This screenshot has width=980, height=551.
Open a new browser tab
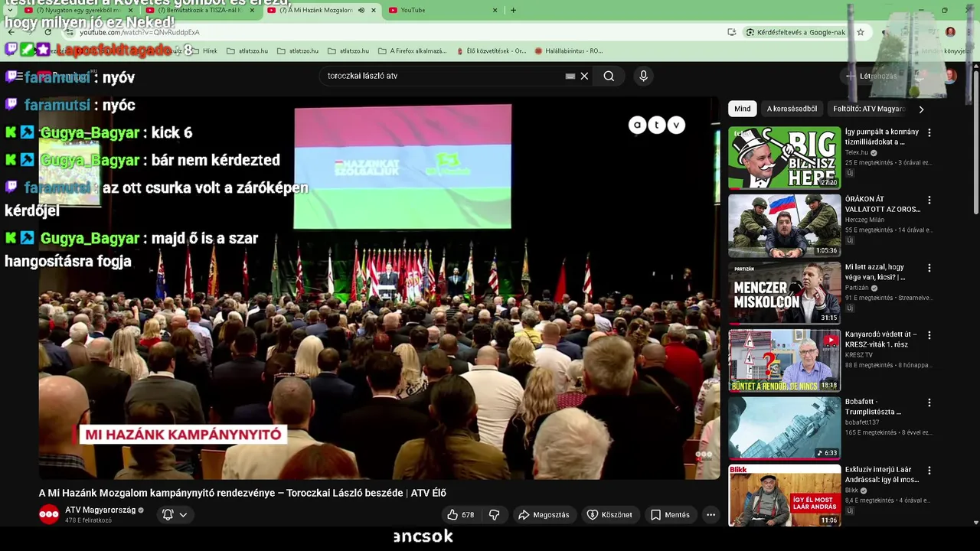point(513,10)
